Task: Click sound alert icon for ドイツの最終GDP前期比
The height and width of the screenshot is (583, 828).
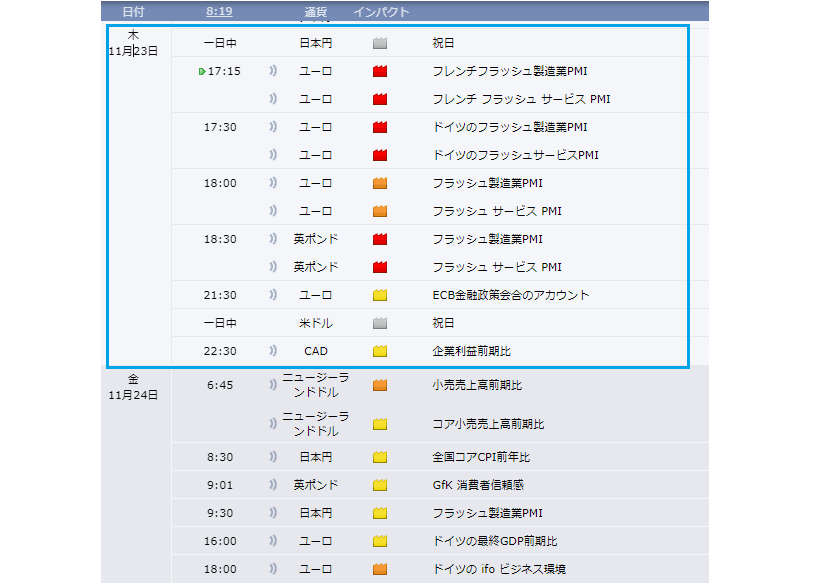Action: (x=273, y=541)
